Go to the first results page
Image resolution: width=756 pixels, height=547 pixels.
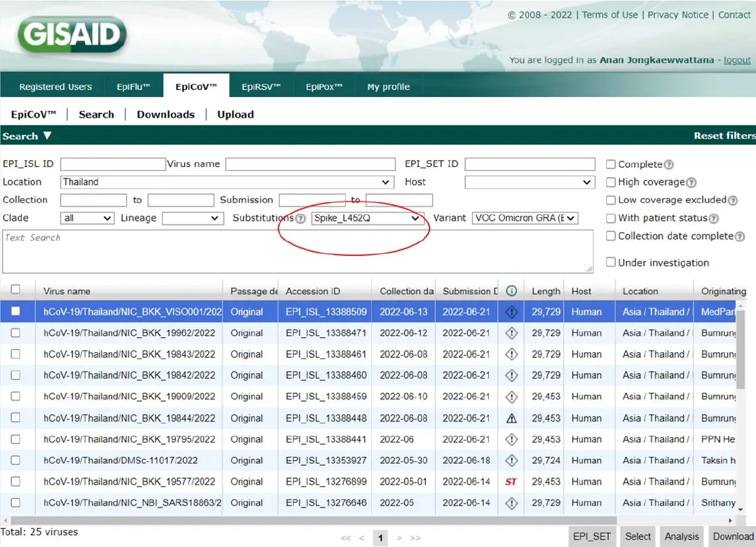(x=346, y=538)
